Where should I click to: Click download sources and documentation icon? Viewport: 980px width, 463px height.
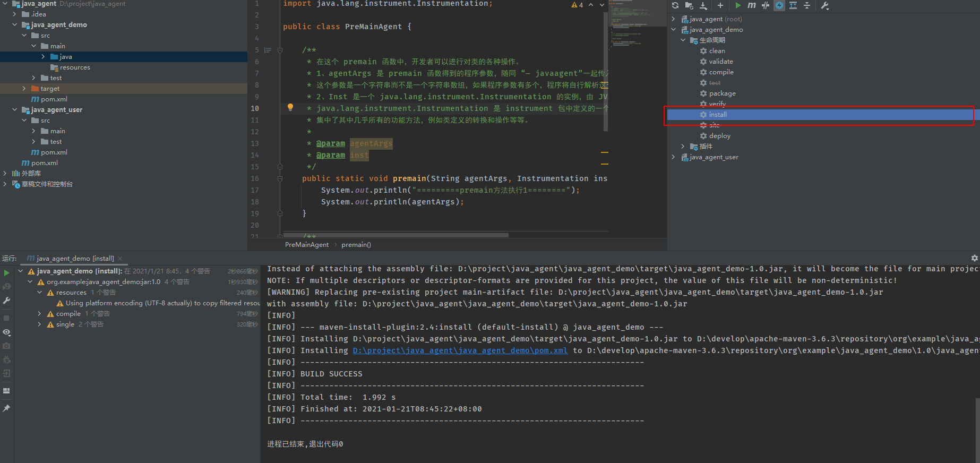tap(703, 5)
